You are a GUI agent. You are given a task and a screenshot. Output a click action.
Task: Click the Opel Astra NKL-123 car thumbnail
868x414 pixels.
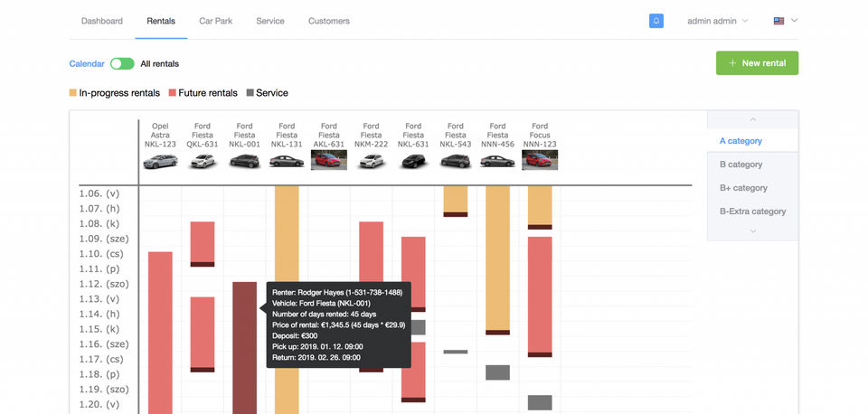(160, 161)
